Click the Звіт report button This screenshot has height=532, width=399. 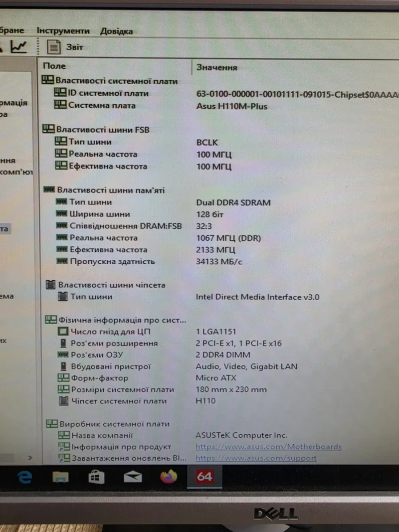tap(65, 47)
